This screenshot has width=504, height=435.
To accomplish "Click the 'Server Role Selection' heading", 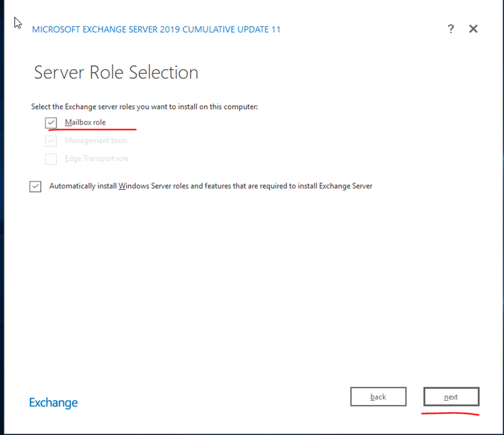I will click(116, 72).
